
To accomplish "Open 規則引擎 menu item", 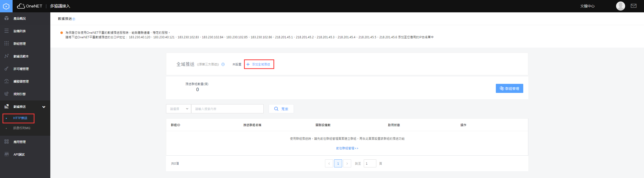I will pyautogui.click(x=25, y=94).
